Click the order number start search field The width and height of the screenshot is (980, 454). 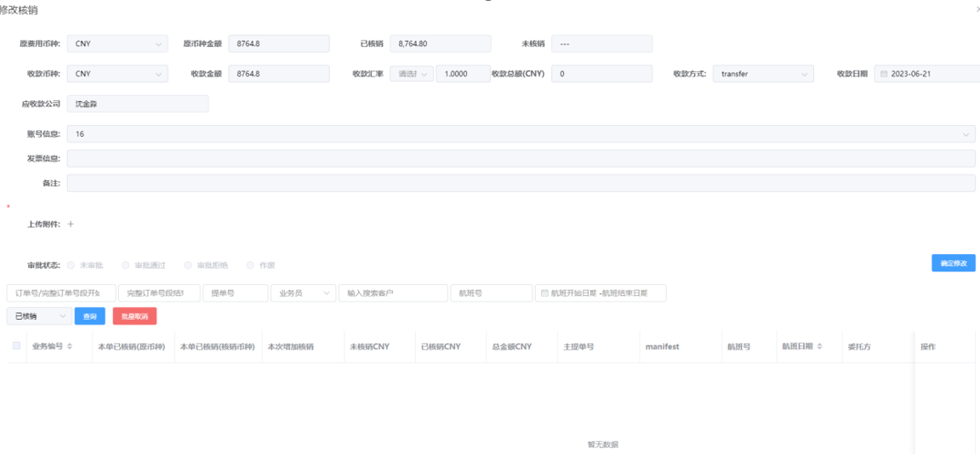click(x=61, y=292)
